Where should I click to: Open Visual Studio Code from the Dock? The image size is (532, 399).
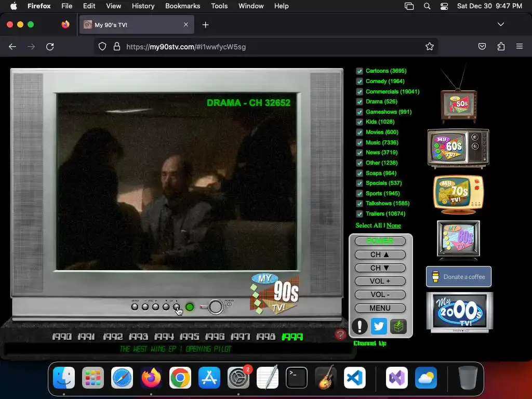pos(354,378)
